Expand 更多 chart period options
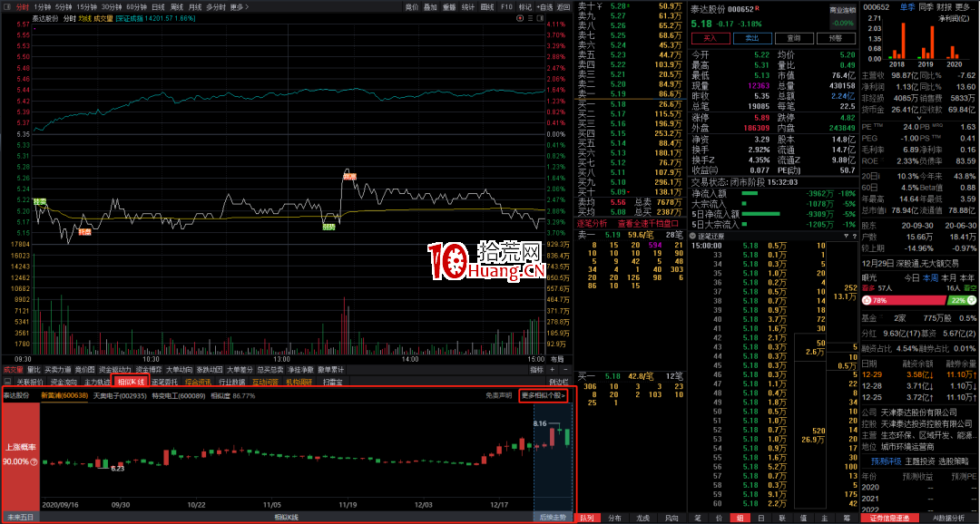This screenshot has height=524, width=980. pyautogui.click(x=239, y=7)
